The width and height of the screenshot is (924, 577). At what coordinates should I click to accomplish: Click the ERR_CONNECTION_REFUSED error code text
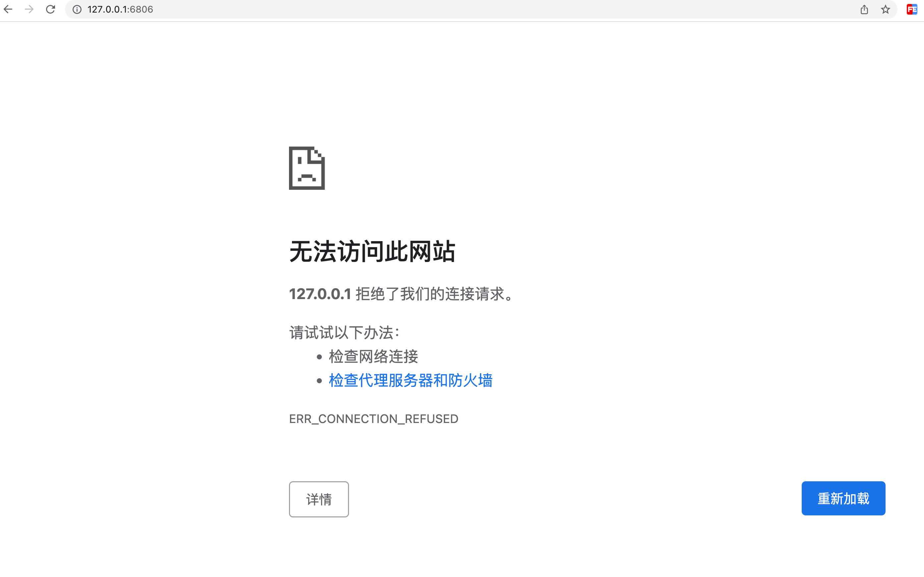click(374, 419)
